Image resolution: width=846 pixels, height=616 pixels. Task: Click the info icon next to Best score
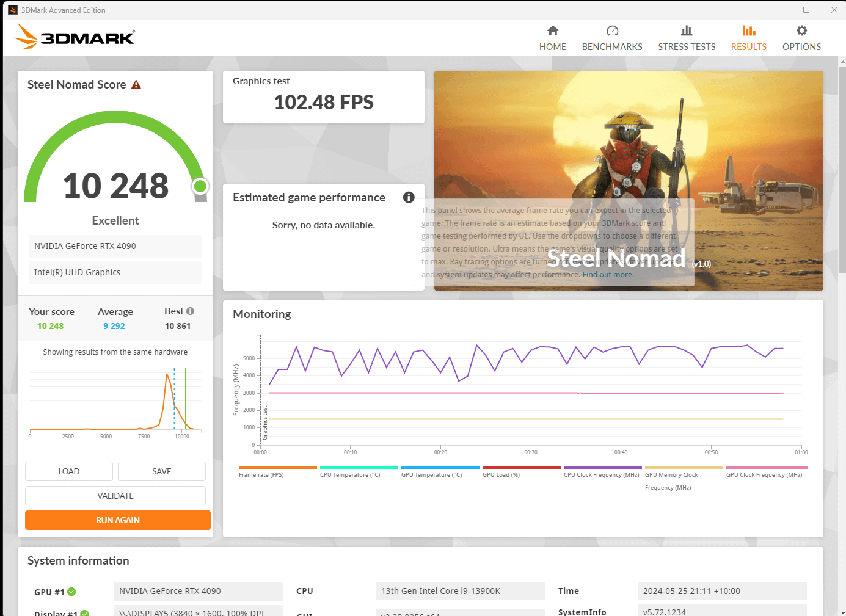(190, 311)
